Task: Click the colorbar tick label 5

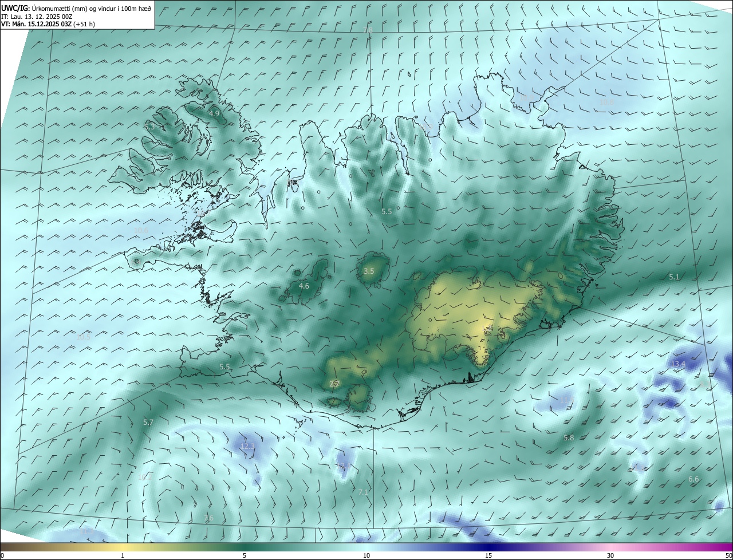Action: 245,555
